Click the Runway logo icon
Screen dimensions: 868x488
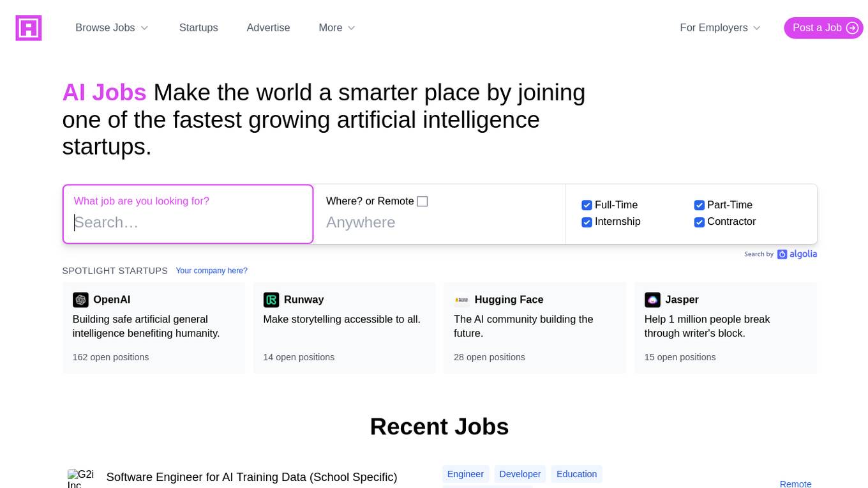271,300
